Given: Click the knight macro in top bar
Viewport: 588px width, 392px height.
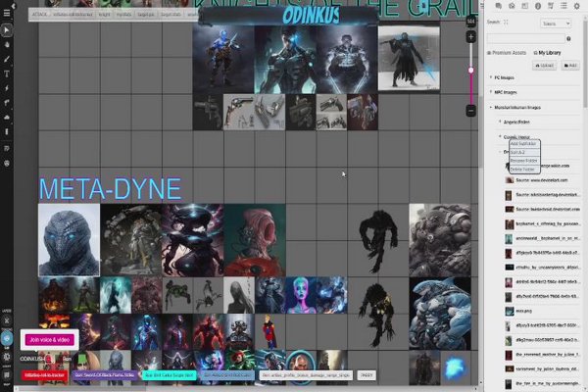Looking at the screenshot, I should point(104,15).
